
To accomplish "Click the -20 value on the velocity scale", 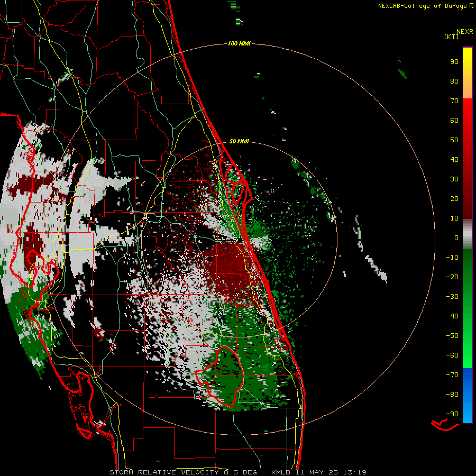I will (452, 277).
